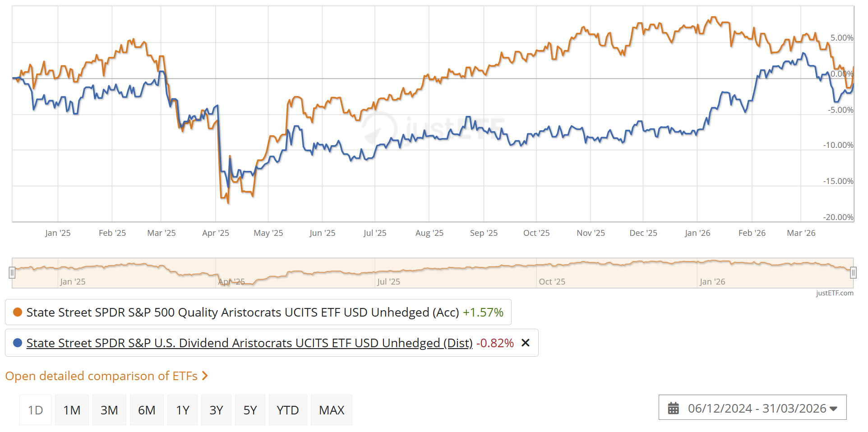Grab the left navigator range handle
The width and height of the screenshot is (868, 432).
coord(12,272)
